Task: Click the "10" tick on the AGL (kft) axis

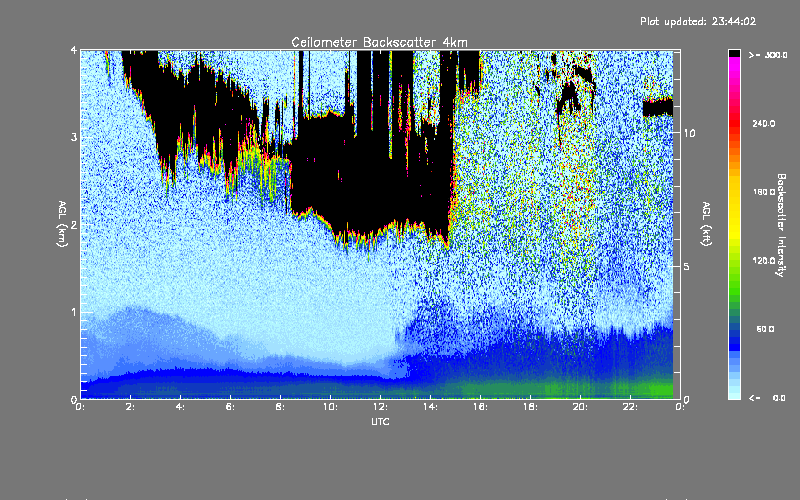Action: [x=689, y=133]
